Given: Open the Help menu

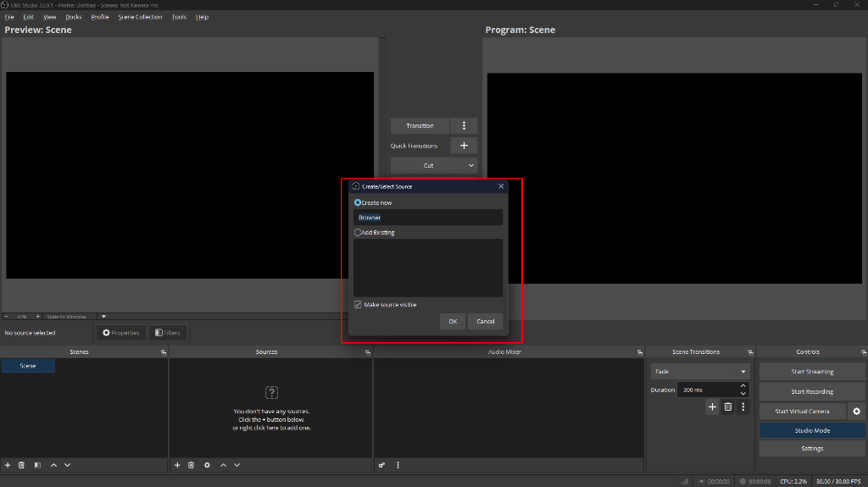Looking at the screenshot, I should point(202,17).
